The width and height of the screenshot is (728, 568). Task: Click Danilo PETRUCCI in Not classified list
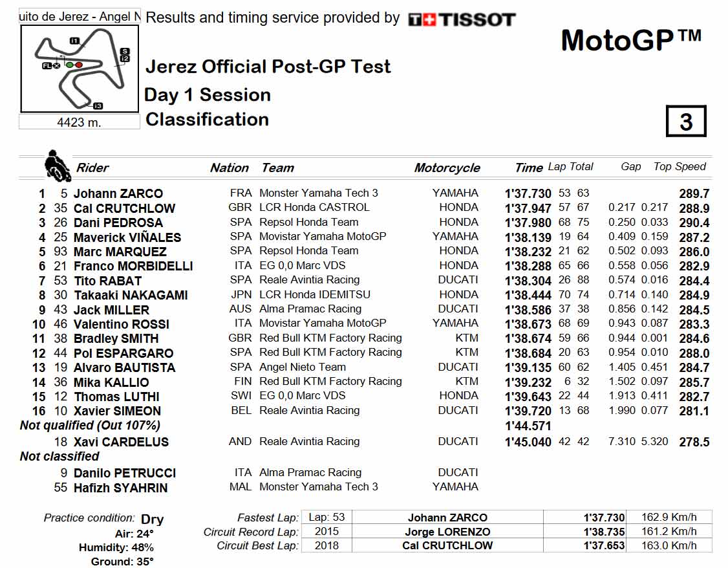point(125,474)
